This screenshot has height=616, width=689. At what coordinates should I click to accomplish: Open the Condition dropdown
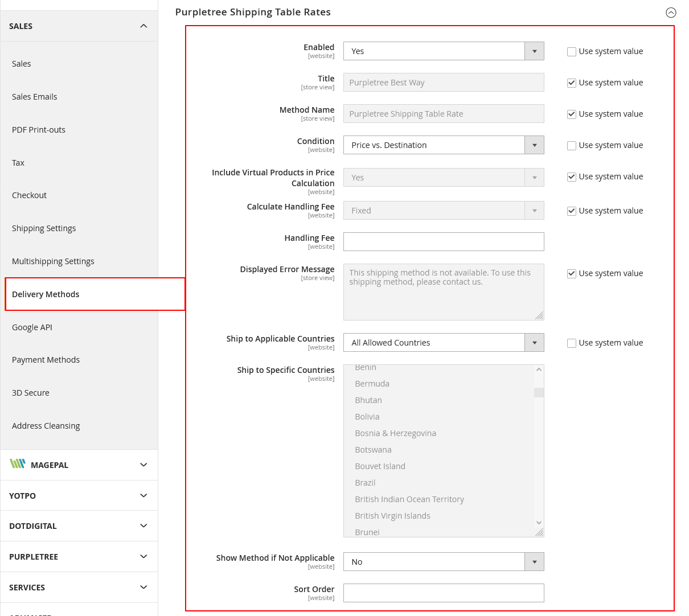444,145
